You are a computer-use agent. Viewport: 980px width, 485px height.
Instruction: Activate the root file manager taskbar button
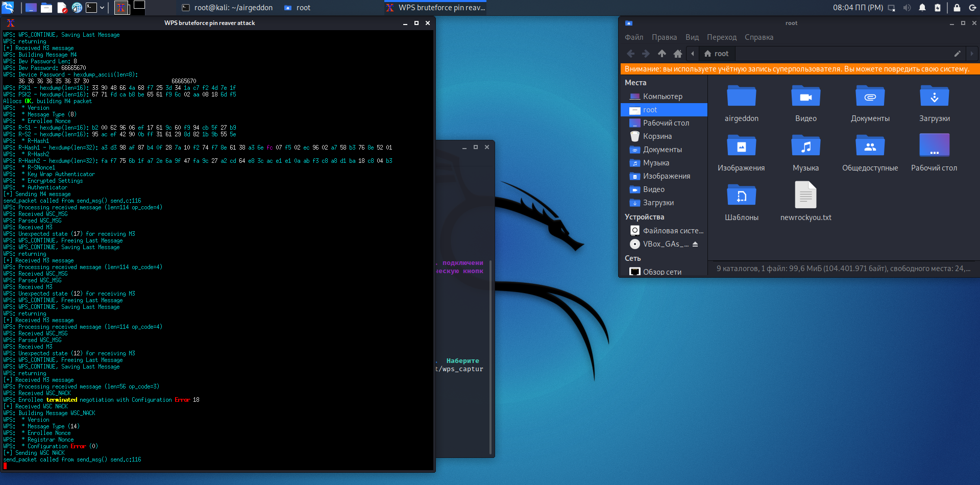(x=298, y=8)
